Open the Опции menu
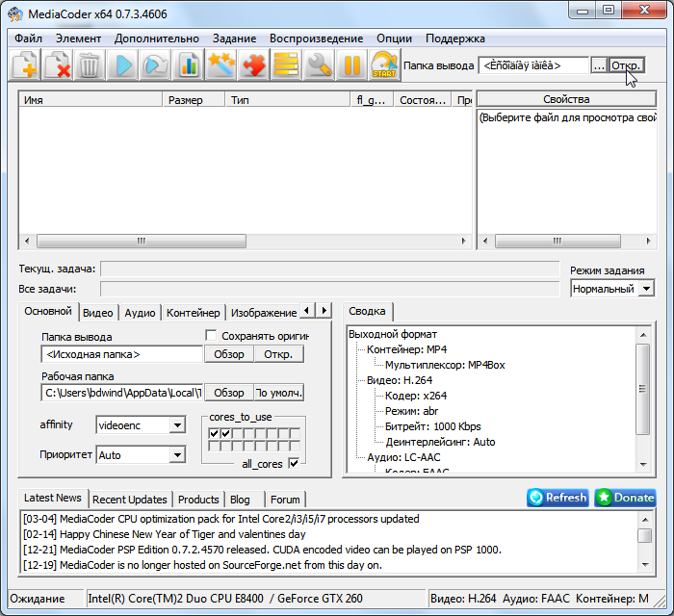The width and height of the screenshot is (674, 616). [x=394, y=38]
